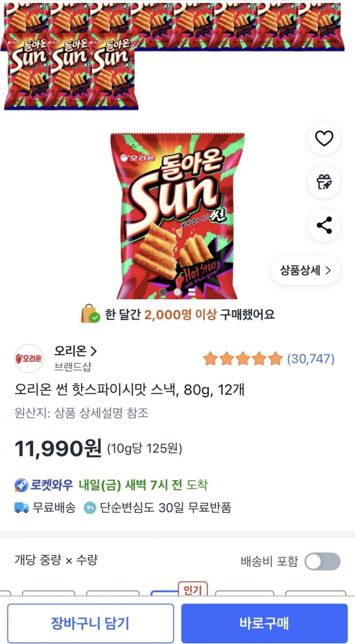
Task: Expand the 오리온 brand shop chevron
Action: click(x=94, y=351)
